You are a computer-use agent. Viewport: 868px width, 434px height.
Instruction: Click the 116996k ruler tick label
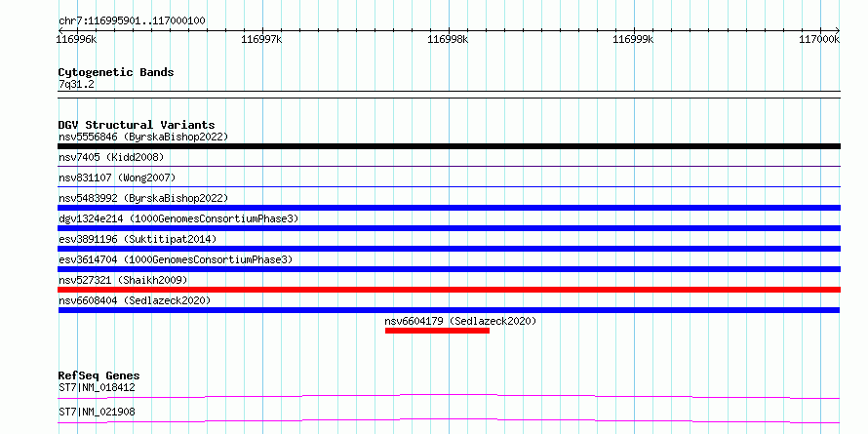76,39
